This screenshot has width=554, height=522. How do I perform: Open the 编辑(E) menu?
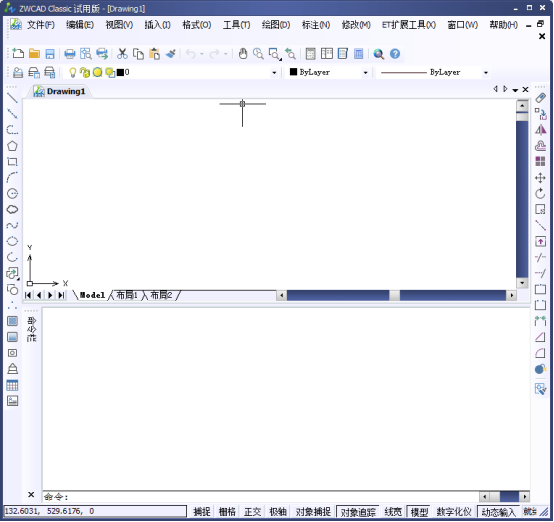(x=80, y=25)
